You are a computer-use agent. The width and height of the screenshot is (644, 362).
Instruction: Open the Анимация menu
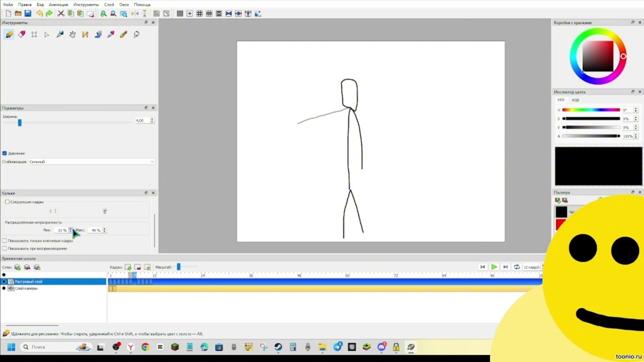click(x=58, y=5)
